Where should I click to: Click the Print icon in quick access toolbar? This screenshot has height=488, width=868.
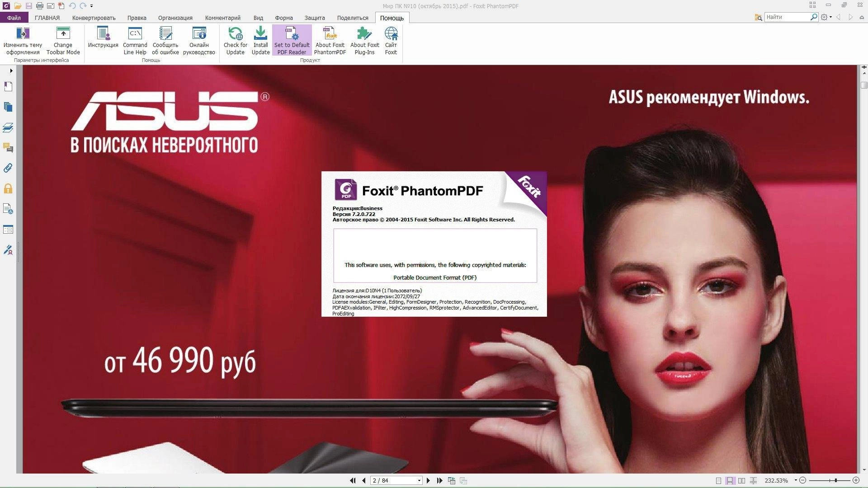click(x=40, y=6)
